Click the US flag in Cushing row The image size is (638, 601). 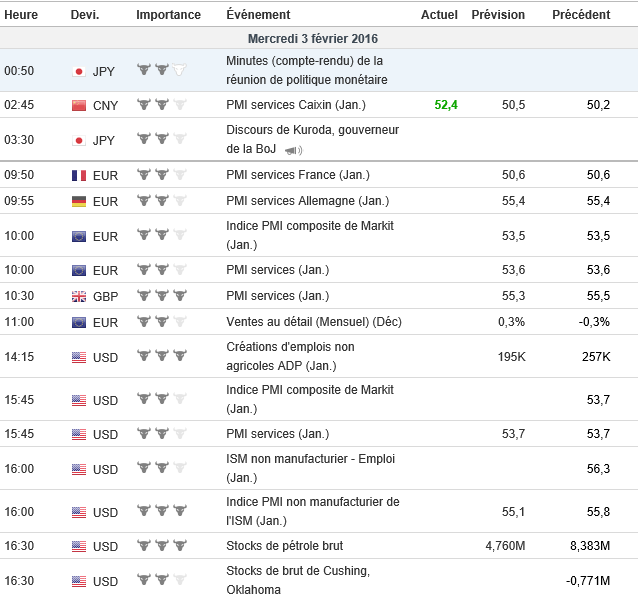tap(79, 581)
